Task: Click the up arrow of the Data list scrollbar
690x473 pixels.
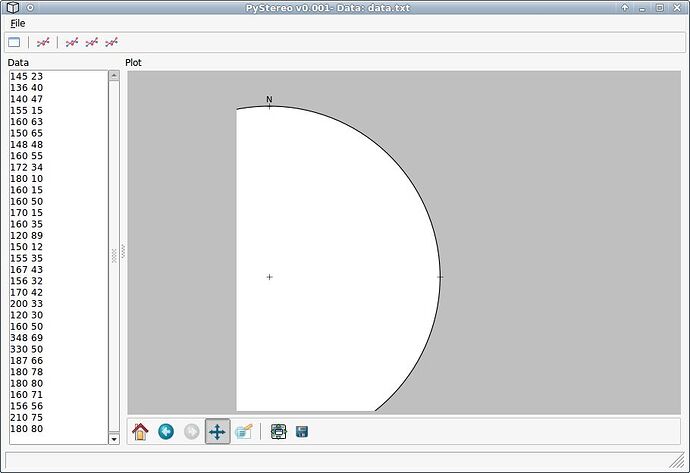Action: point(114,76)
